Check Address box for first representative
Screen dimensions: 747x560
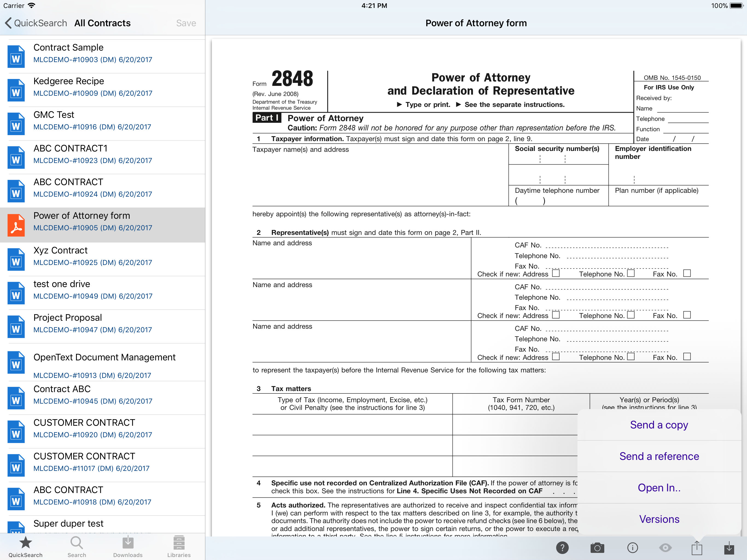pyautogui.click(x=556, y=273)
